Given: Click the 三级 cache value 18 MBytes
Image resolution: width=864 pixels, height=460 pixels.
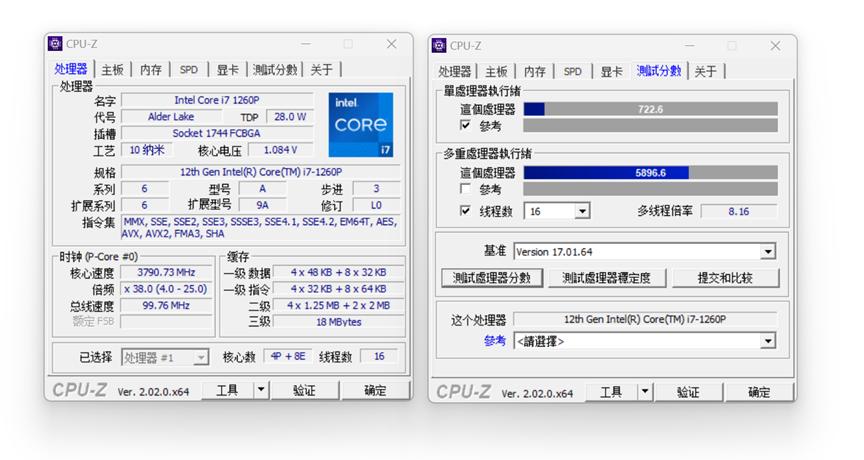Looking at the screenshot, I should [338, 322].
